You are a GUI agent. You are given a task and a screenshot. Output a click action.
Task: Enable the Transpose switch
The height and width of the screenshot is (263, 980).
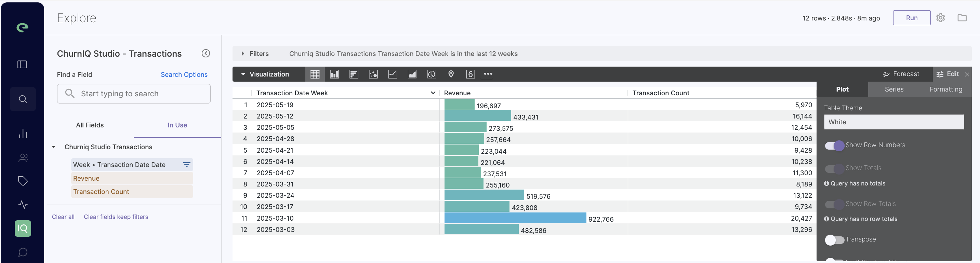click(835, 240)
